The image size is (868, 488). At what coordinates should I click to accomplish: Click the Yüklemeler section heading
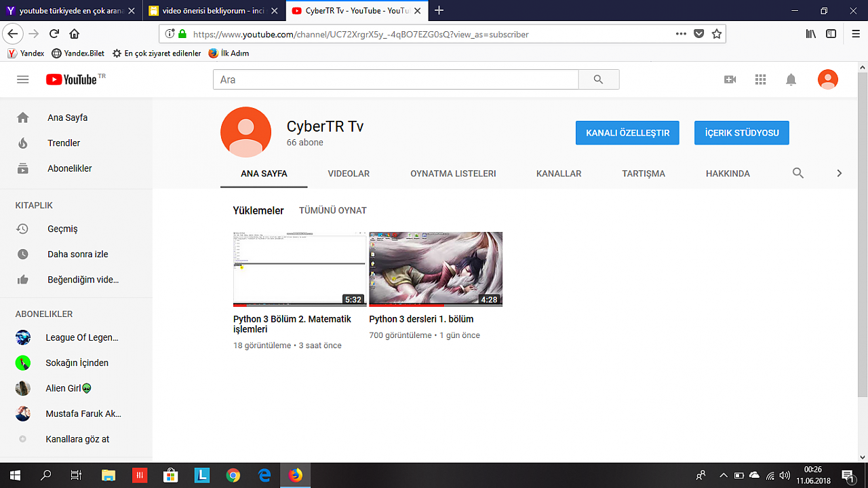pyautogui.click(x=258, y=210)
